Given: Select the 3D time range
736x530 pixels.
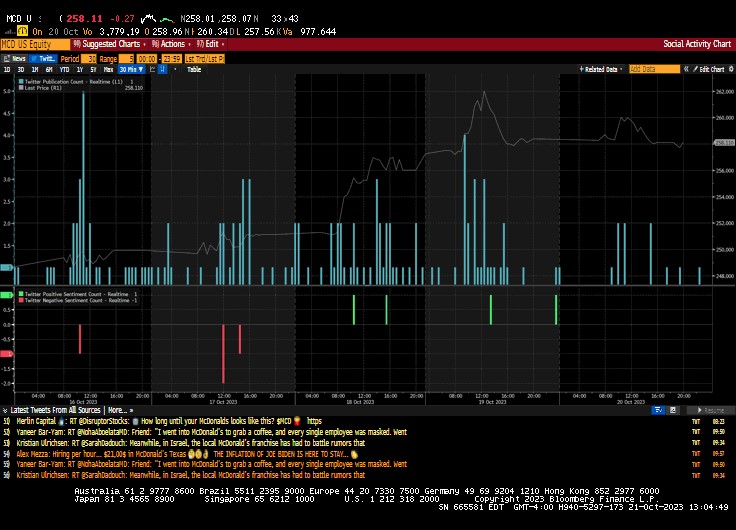Looking at the screenshot, I should (x=21, y=69).
